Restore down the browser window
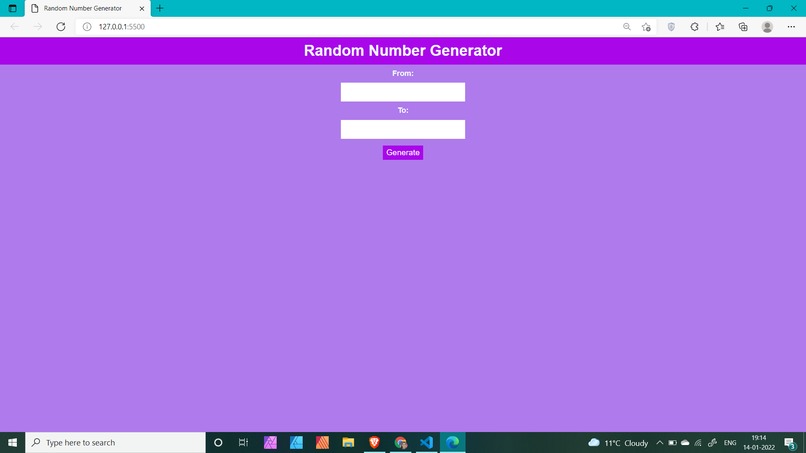Screen dimensions: 806x453 click(770, 8)
